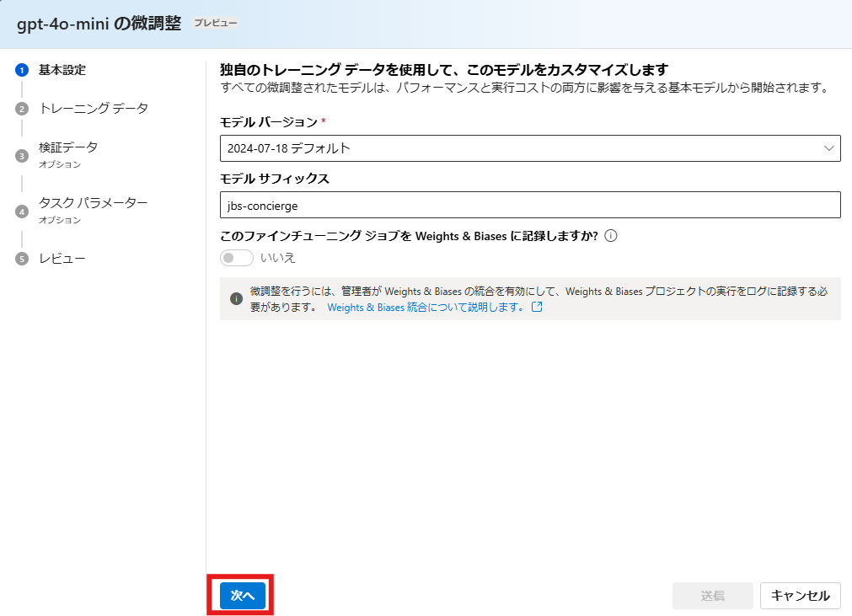This screenshot has width=852, height=616.
Task: Click the external link icon after the W&B link
Action: click(x=537, y=307)
